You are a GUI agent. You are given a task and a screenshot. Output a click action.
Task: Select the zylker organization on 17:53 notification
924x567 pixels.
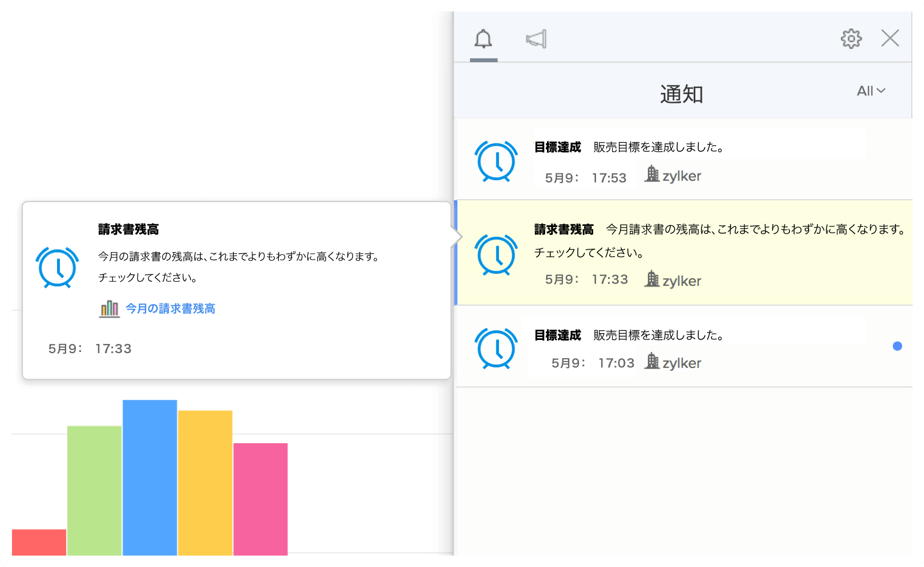[673, 176]
